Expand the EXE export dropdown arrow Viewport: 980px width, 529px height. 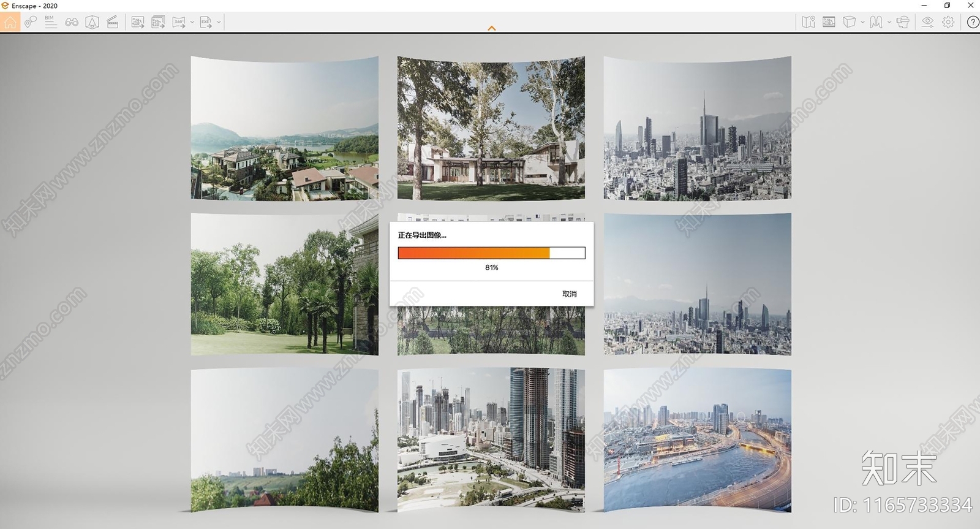coord(219,22)
